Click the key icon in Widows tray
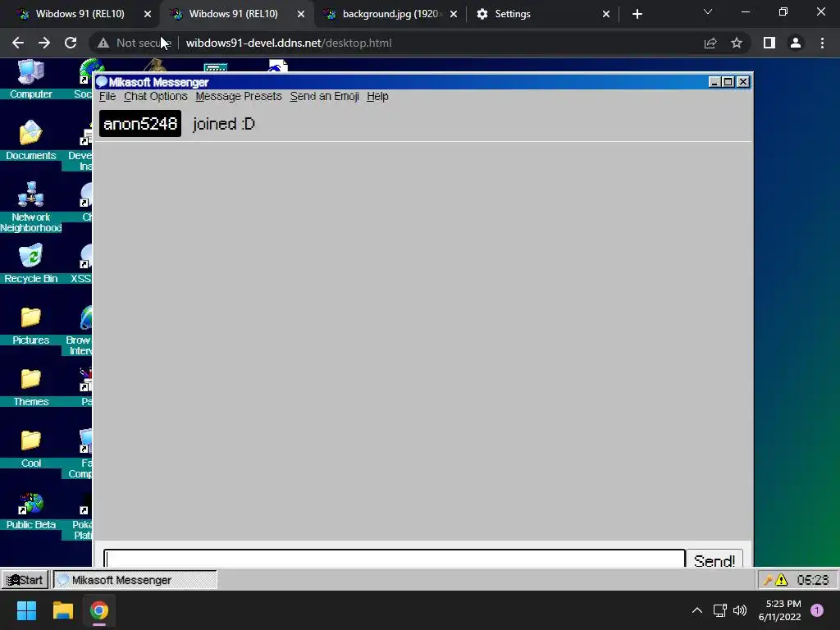Screen dimensions: 840x630 point(768,580)
